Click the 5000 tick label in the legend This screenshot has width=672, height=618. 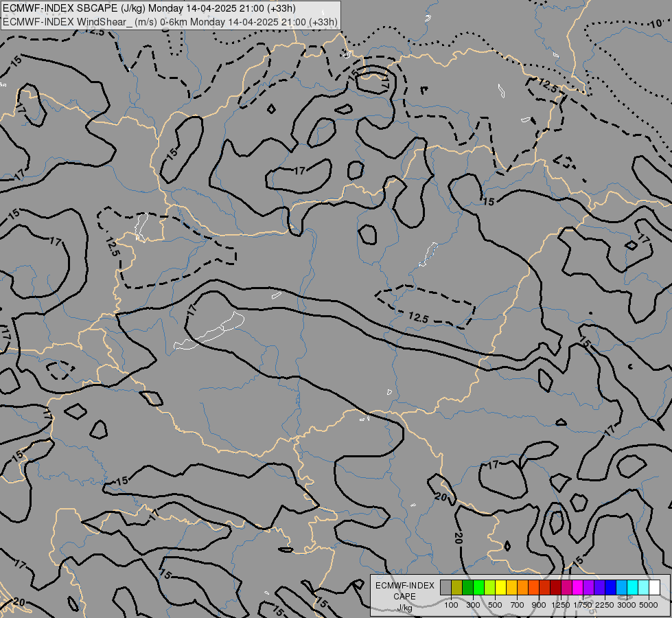pyautogui.click(x=649, y=605)
